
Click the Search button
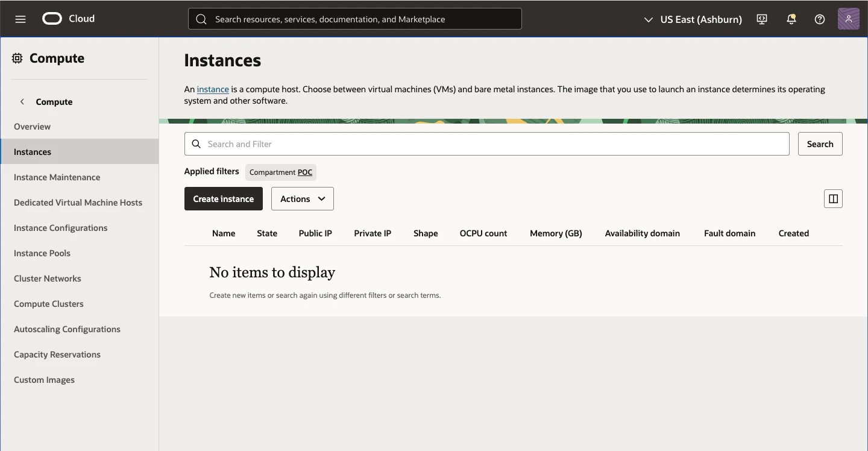[x=820, y=144]
